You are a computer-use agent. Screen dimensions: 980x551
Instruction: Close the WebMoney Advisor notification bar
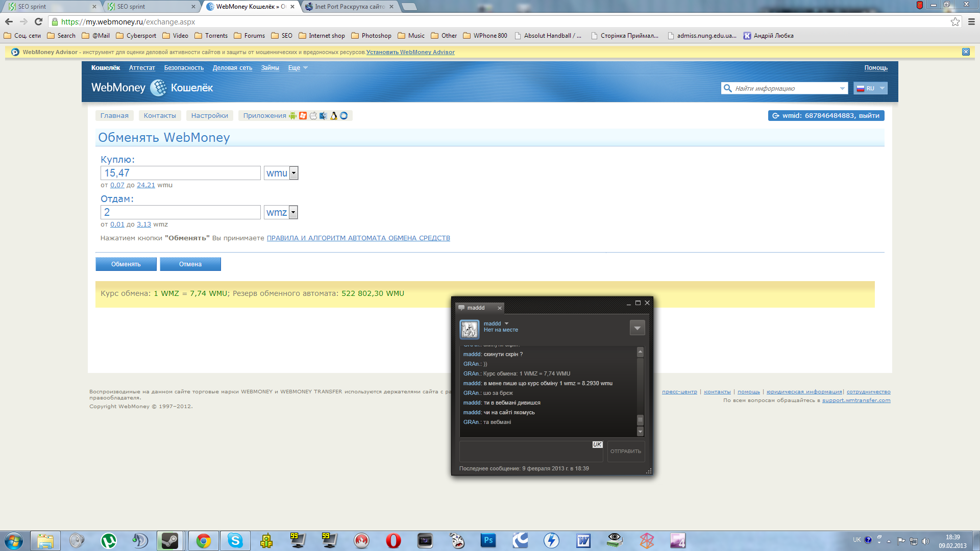click(966, 52)
